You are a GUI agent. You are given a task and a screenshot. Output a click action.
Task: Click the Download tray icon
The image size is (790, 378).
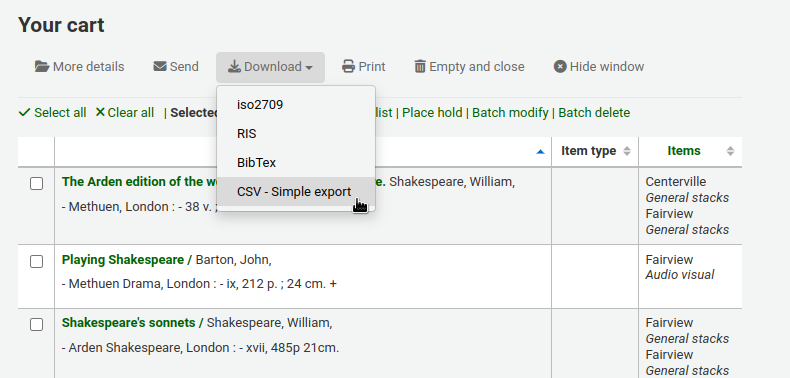[x=234, y=67]
